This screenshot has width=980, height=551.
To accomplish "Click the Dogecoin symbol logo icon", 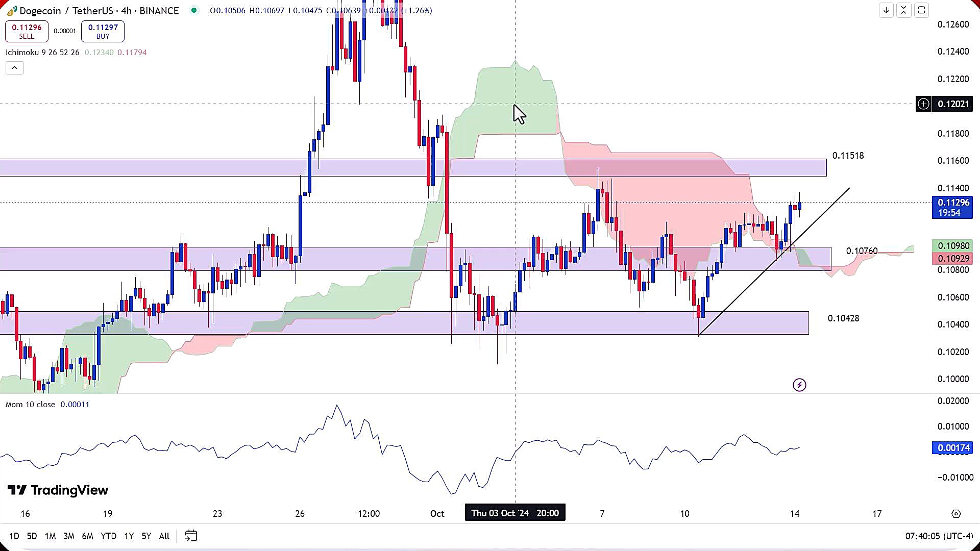I will 11,11.
